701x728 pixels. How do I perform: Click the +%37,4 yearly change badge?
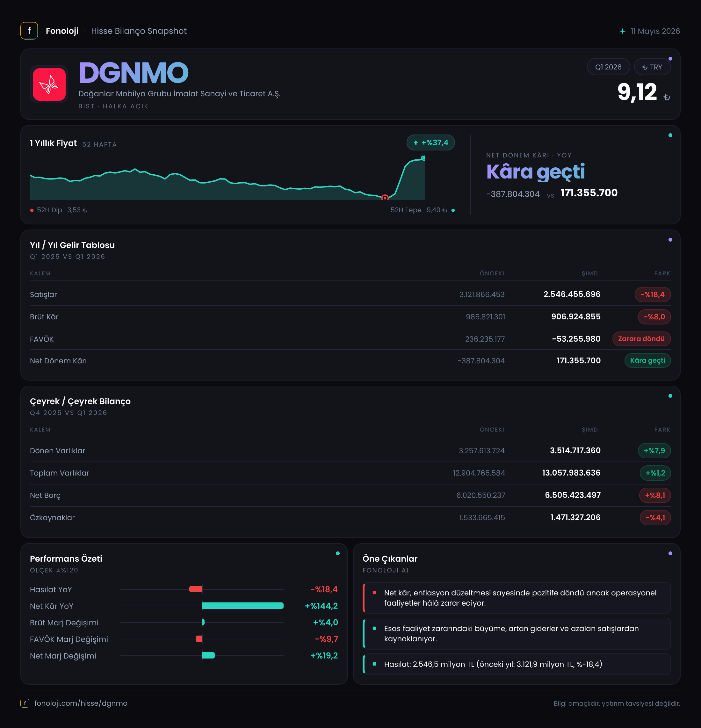431,142
